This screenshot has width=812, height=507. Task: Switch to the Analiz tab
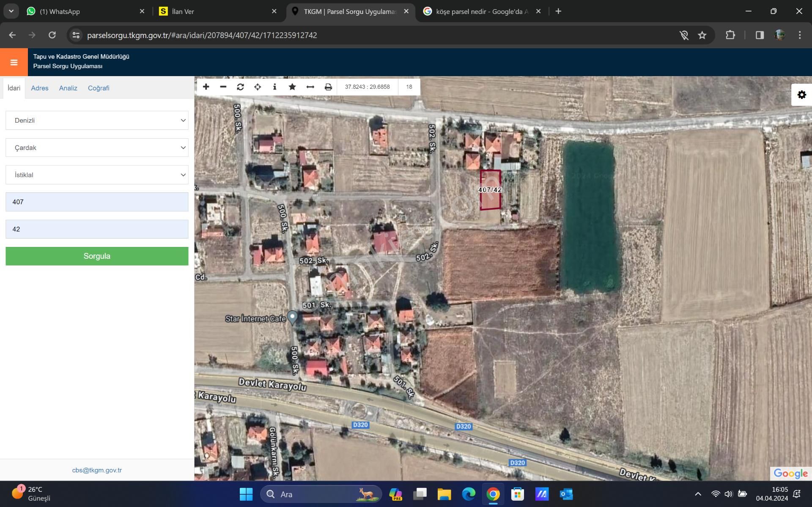coord(68,88)
